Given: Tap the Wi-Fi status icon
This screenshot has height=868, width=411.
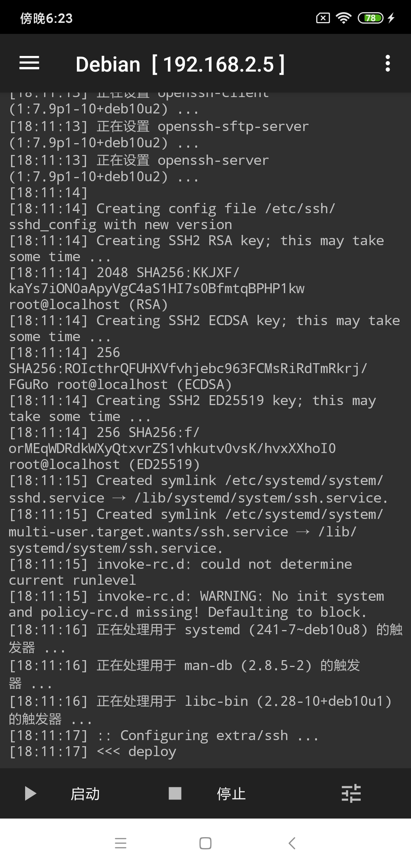Looking at the screenshot, I should pyautogui.click(x=344, y=18).
